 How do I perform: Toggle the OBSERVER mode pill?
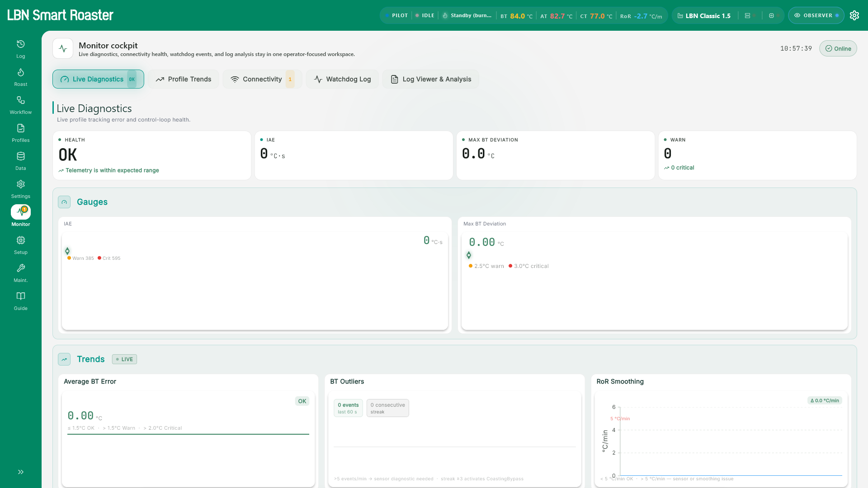(816, 15)
